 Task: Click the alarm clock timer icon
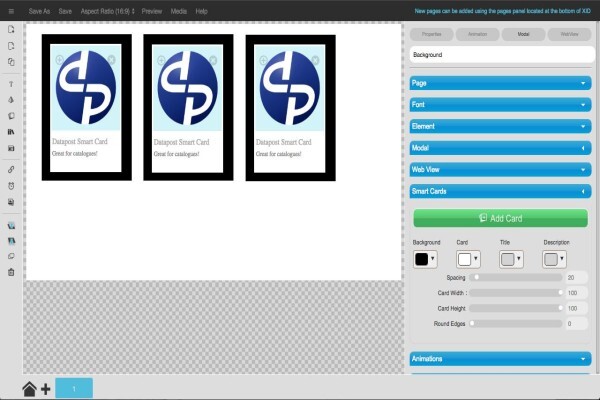click(11, 186)
